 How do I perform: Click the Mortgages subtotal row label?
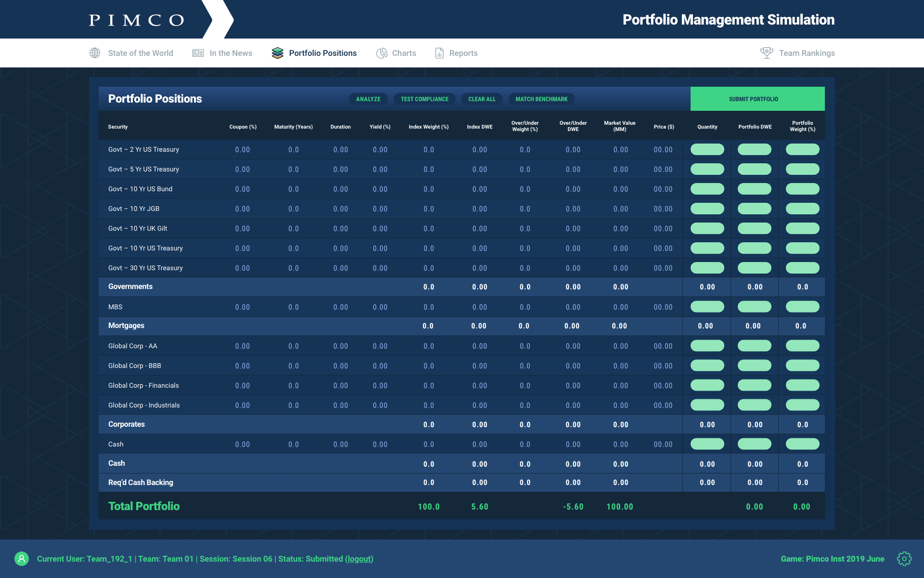pyautogui.click(x=126, y=326)
